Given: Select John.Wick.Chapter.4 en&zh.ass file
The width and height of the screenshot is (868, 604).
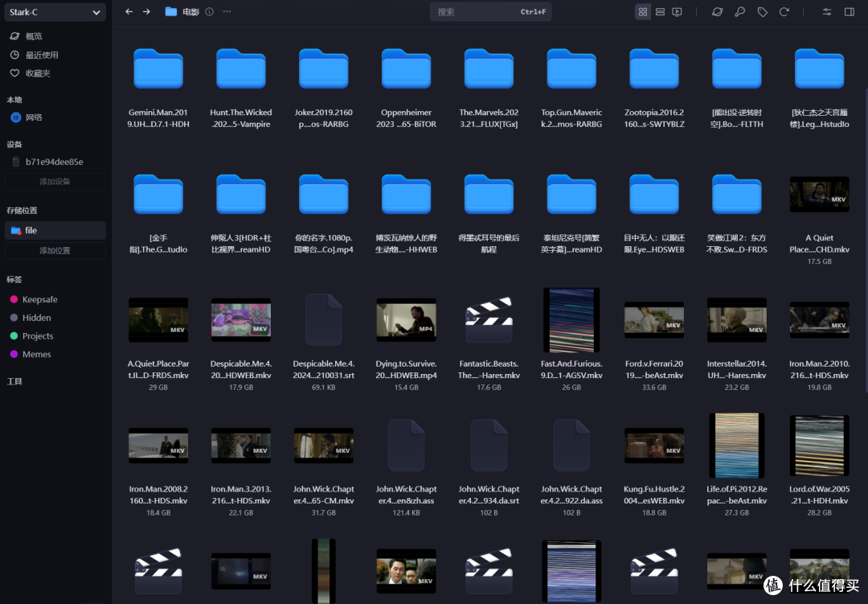Looking at the screenshot, I should (407, 445).
